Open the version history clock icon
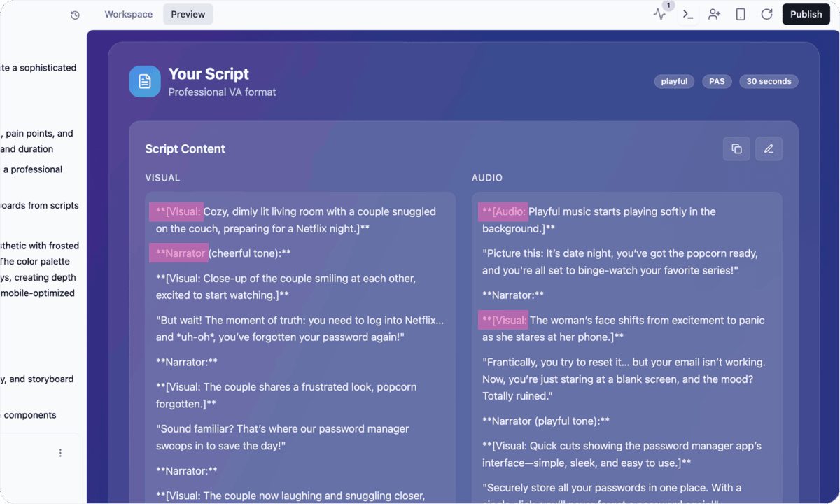 (75, 15)
